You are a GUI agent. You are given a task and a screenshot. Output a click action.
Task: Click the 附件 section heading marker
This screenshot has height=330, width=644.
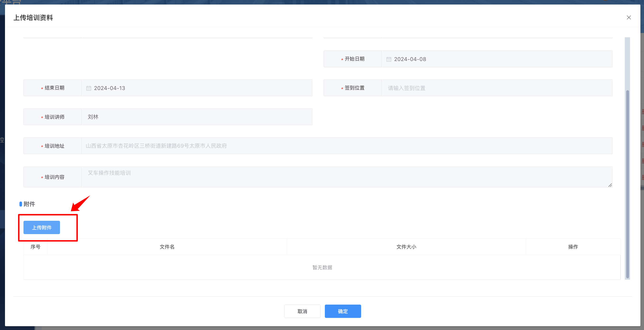click(x=21, y=204)
